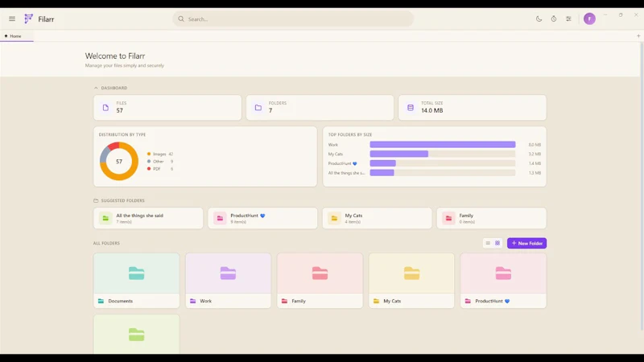
Task: Open the My Cats folder thumbnail in All Folders
Action: coord(411,274)
